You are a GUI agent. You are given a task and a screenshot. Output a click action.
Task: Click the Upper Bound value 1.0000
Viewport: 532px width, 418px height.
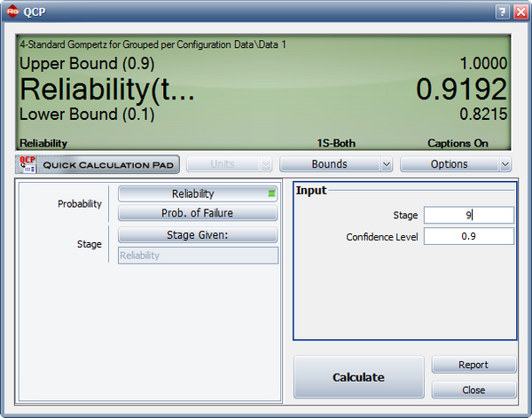point(483,64)
